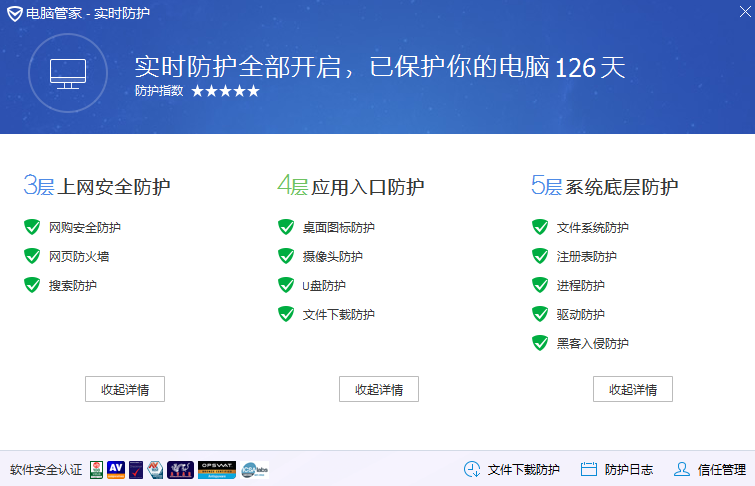Screen dimensions: 755x486
Task: Close the 实时防护 window
Action: tap(745, 12)
